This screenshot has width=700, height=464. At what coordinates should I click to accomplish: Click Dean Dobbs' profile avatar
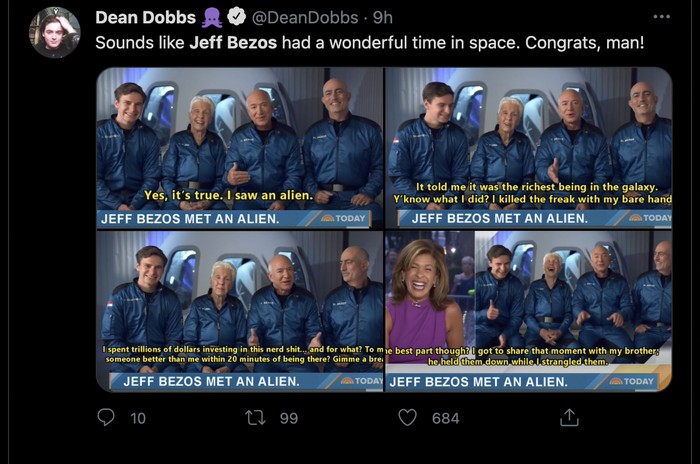[55, 32]
